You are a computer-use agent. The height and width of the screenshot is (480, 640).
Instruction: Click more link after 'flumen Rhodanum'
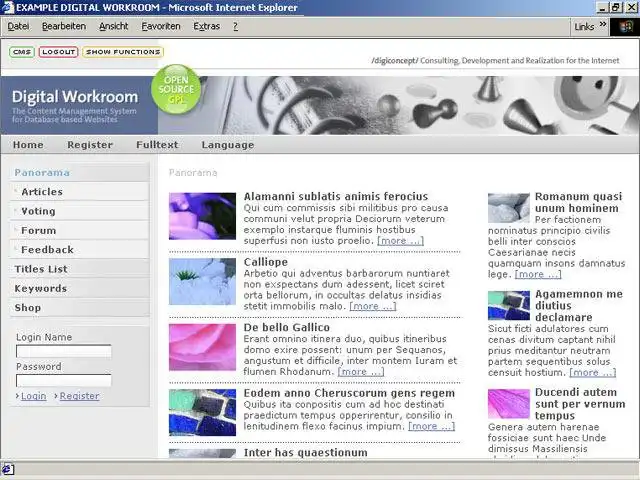point(361,372)
